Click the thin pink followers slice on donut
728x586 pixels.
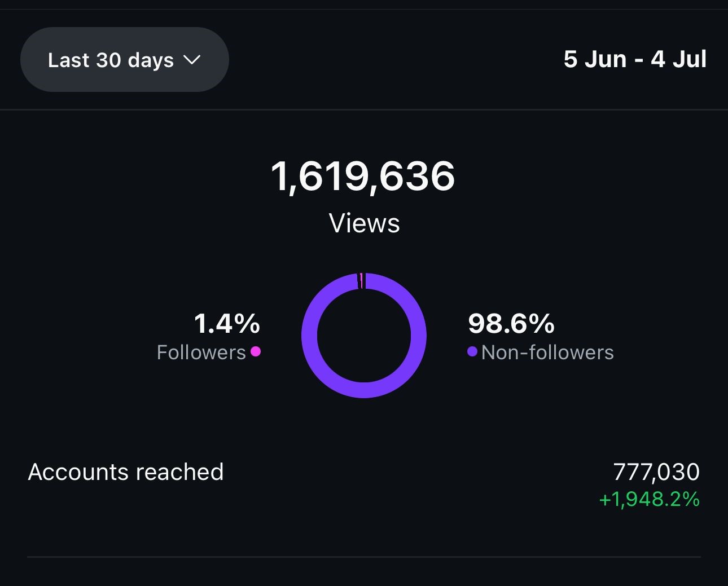pos(361,281)
